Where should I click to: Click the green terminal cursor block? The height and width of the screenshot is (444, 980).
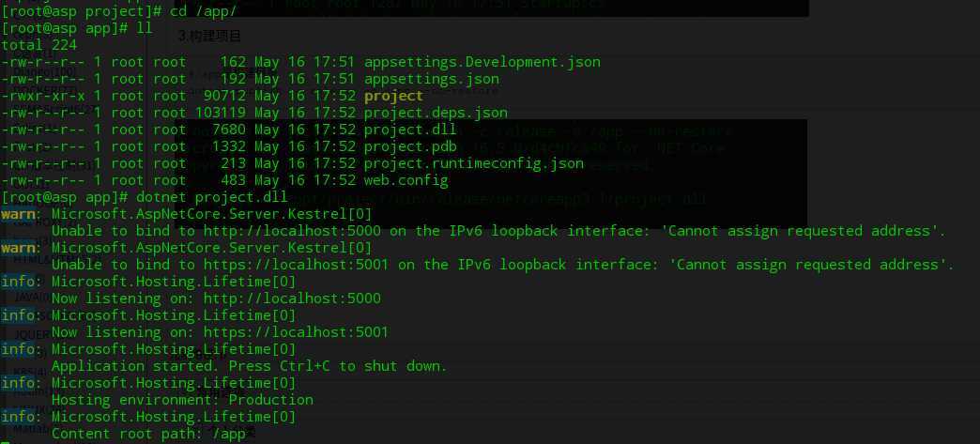pos(5,442)
